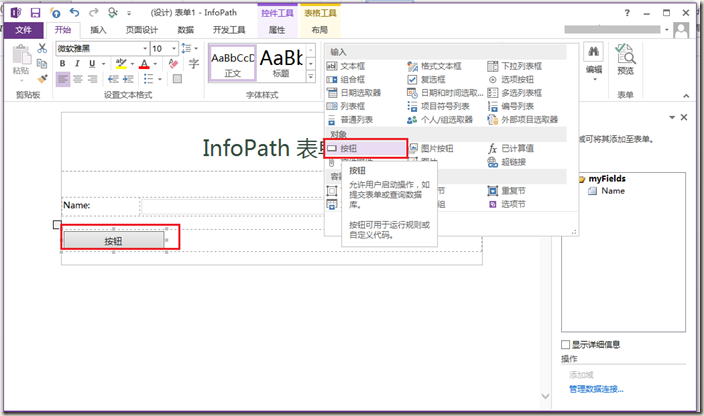
Task: Select align left paragraph option
Action: coord(63,79)
